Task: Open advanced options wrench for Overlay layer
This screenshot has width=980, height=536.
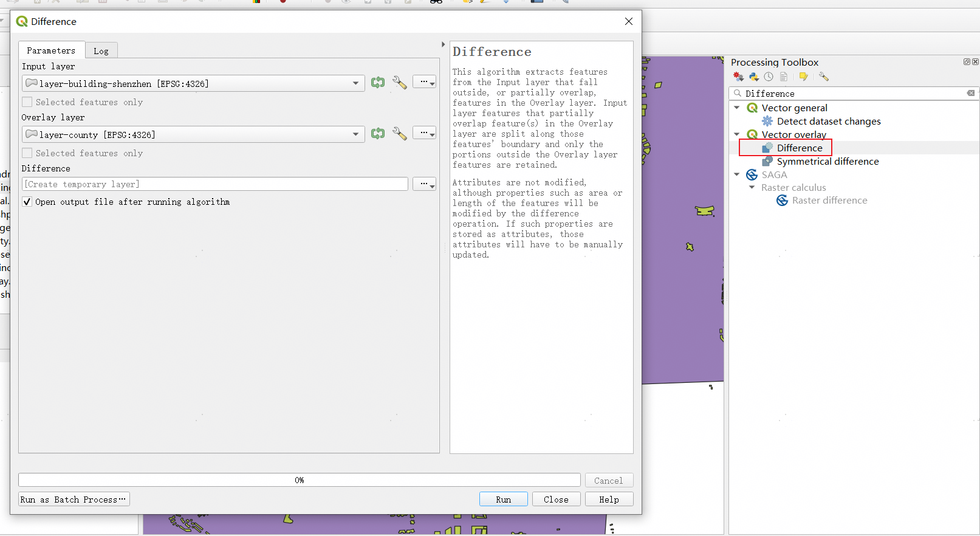Action: tap(399, 134)
